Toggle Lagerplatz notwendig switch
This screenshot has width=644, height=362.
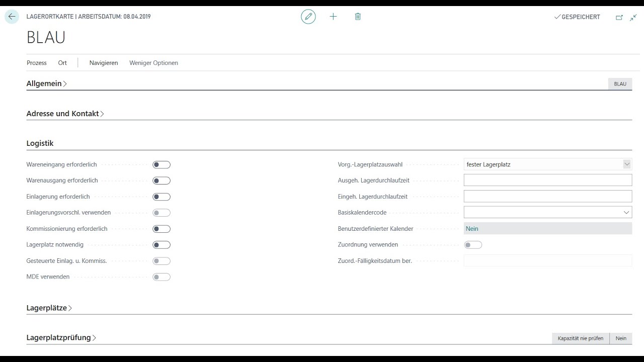pyautogui.click(x=162, y=245)
